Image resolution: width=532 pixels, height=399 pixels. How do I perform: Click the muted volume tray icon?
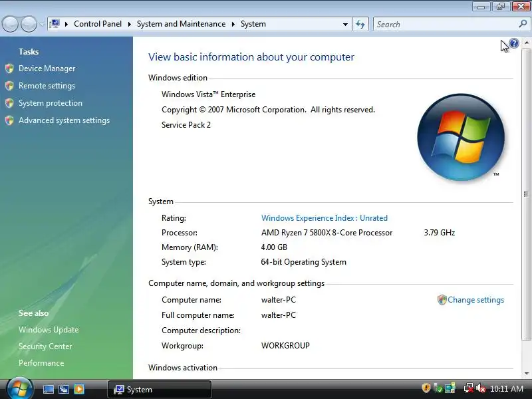pos(480,388)
